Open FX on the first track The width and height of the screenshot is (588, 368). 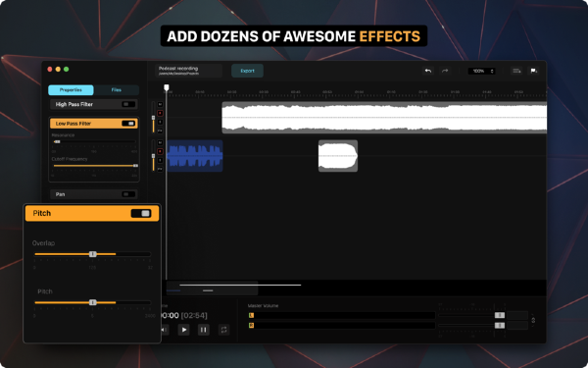(x=160, y=131)
